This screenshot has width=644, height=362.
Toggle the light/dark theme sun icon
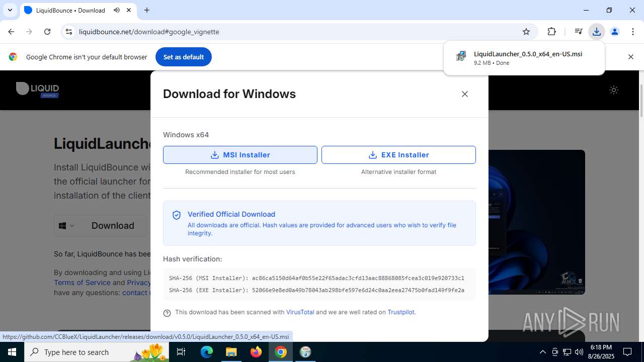point(614,90)
